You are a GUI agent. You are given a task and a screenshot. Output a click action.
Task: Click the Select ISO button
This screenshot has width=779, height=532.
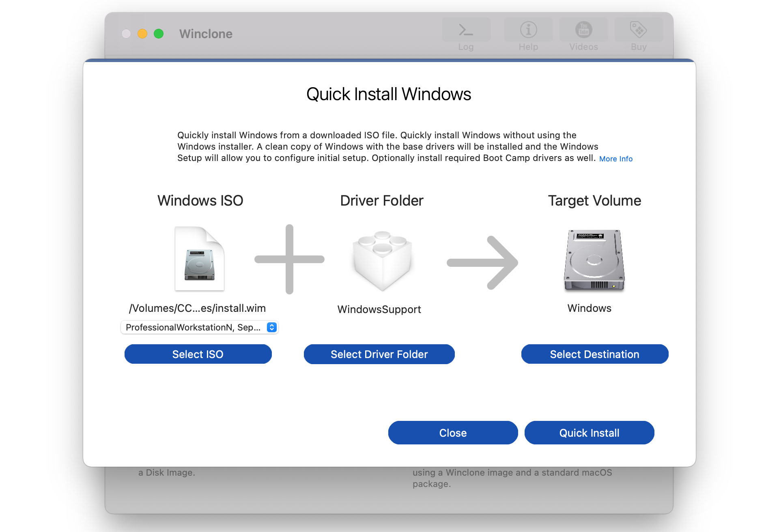198,354
